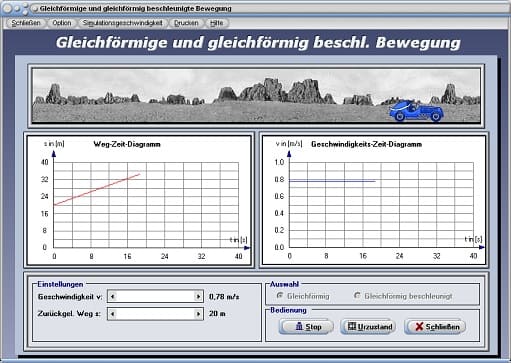
Task: Open the Hilfe menu
Action: [217, 23]
